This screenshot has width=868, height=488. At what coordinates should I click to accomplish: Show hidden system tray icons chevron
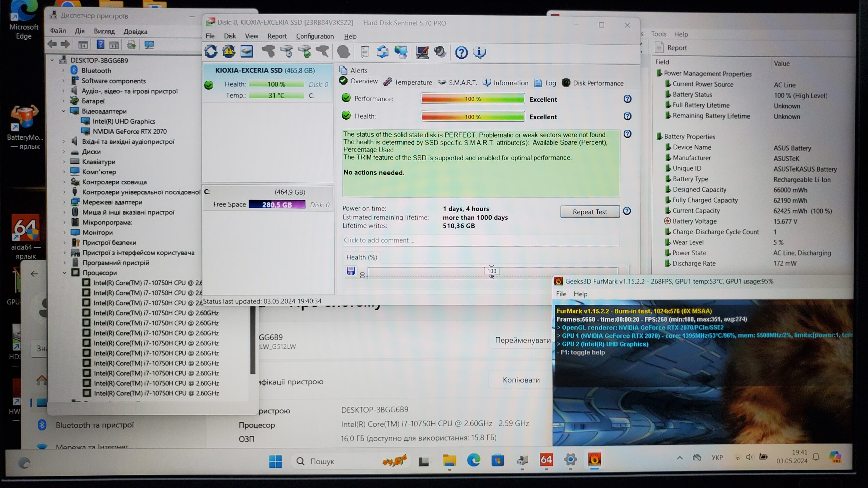pyautogui.click(x=679, y=458)
